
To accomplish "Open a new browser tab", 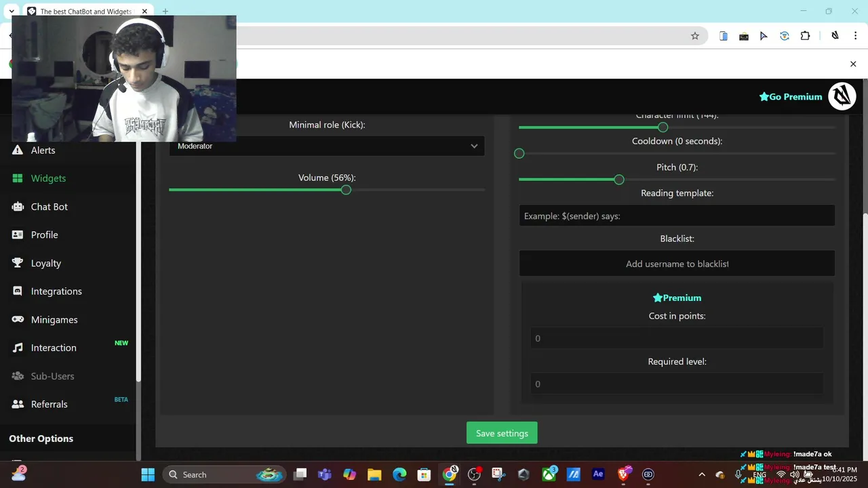I will pos(165,12).
